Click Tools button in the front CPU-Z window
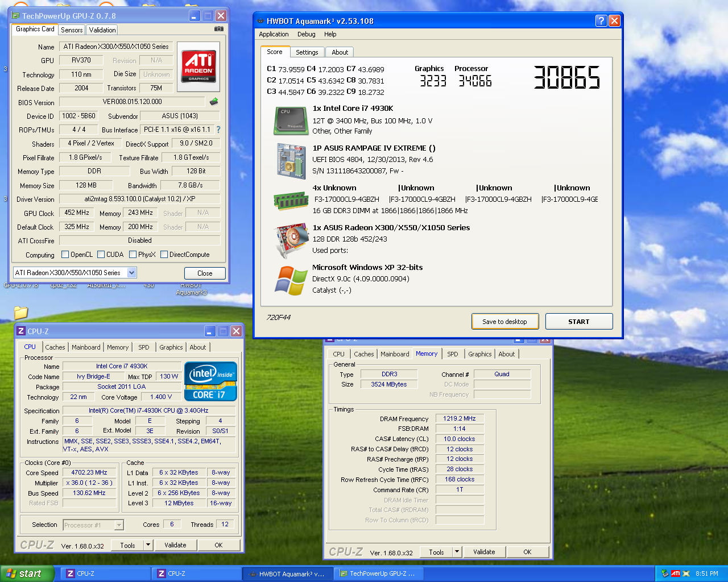 128,545
